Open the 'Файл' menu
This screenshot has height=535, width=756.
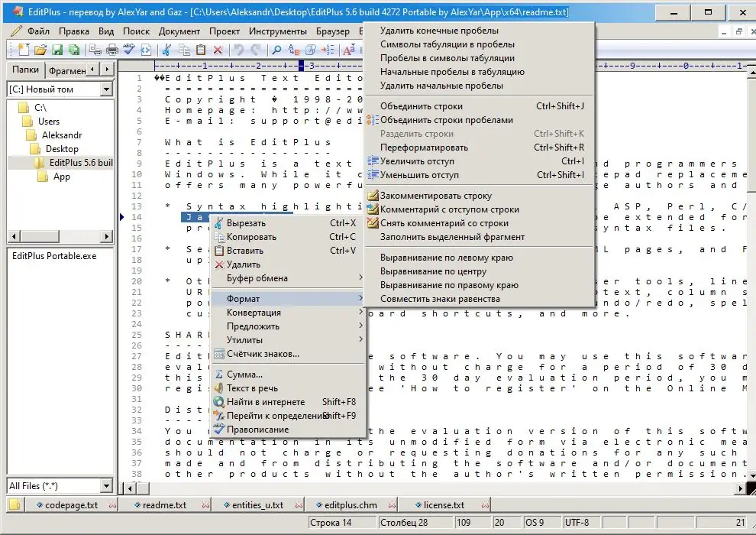click(x=38, y=31)
